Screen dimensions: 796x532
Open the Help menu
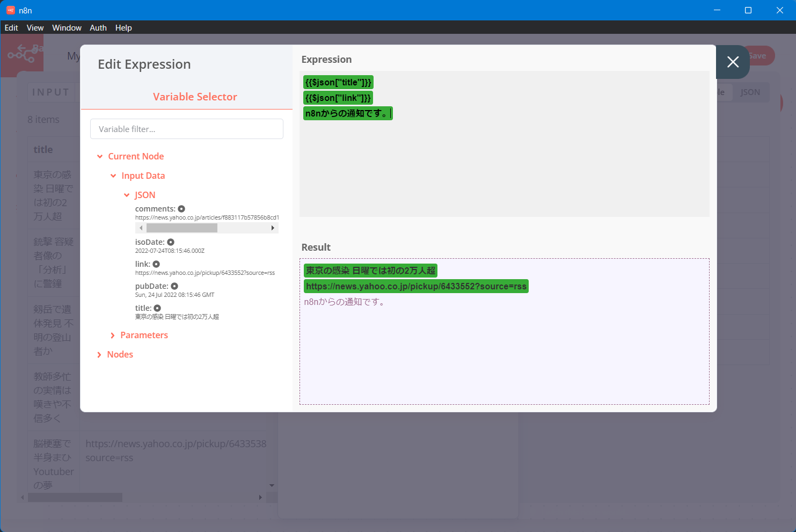[123, 28]
